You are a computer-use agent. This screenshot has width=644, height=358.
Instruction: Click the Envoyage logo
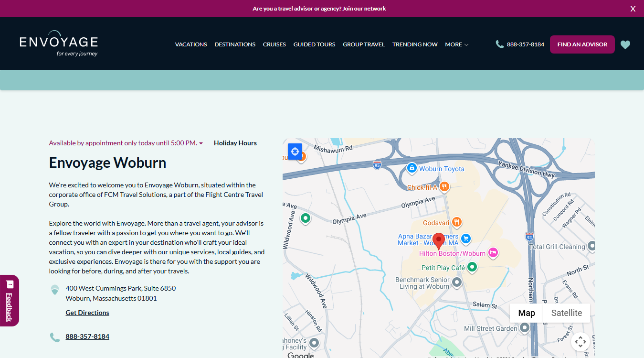(x=59, y=44)
